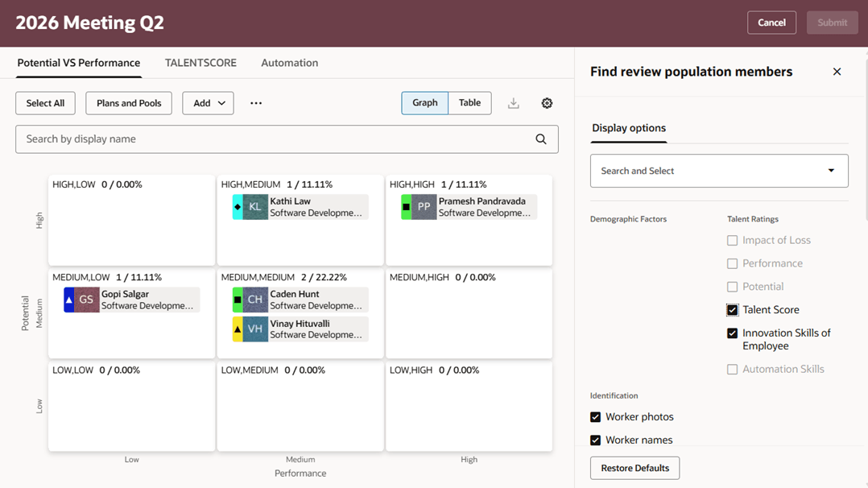This screenshot has height=488, width=868.
Task: Click the Cancel button
Action: 771,23
